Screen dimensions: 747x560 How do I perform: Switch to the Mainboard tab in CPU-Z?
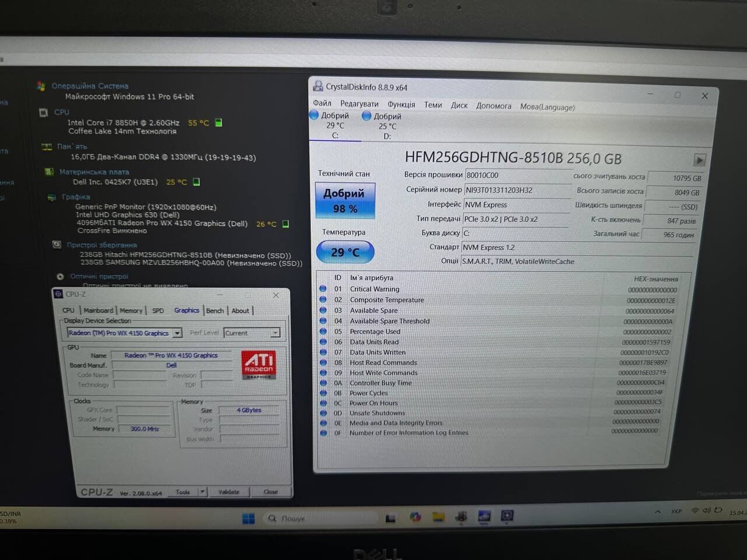(x=98, y=310)
